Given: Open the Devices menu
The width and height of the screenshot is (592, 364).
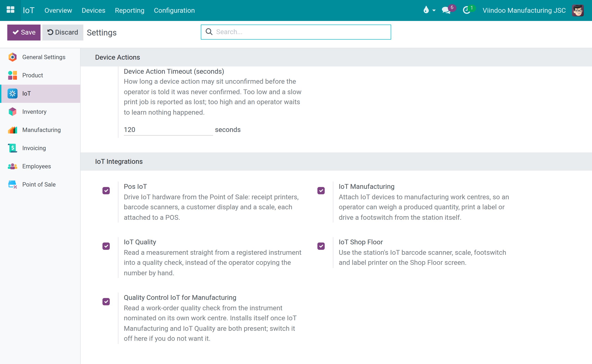Looking at the screenshot, I should [94, 10].
